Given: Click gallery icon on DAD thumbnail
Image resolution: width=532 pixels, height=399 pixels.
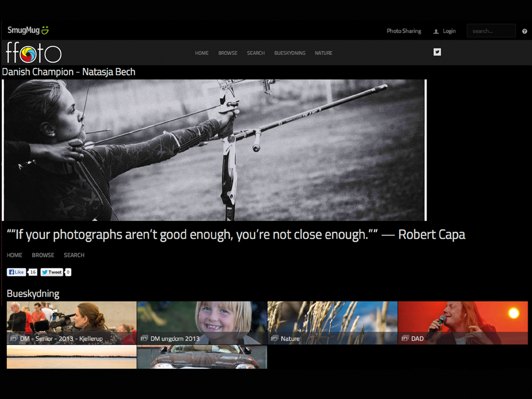Looking at the screenshot, I should (x=405, y=338).
